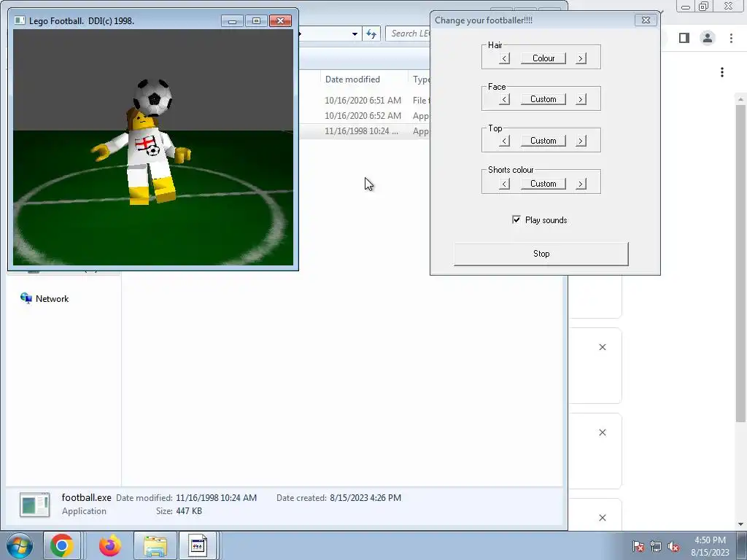The width and height of the screenshot is (747, 560).
Task: Select the file dated 10/16/2020 6:51 AM
Action: click(x=363, y=101)
